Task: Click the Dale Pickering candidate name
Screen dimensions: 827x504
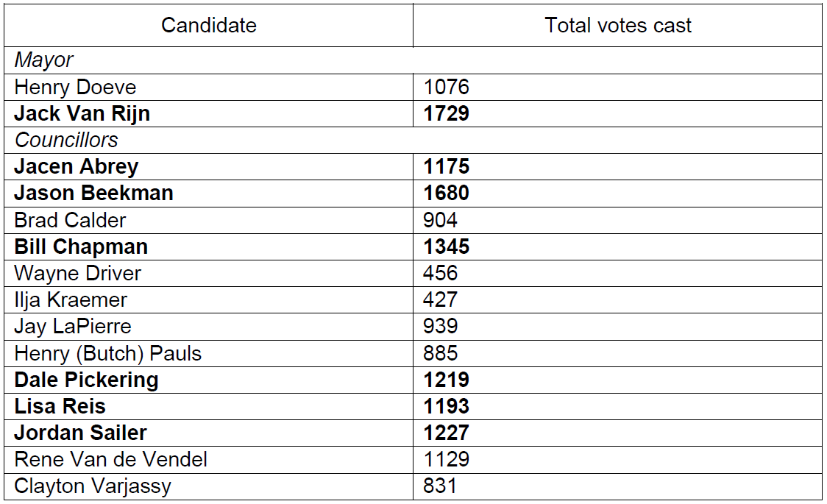Action: [86, 380]
